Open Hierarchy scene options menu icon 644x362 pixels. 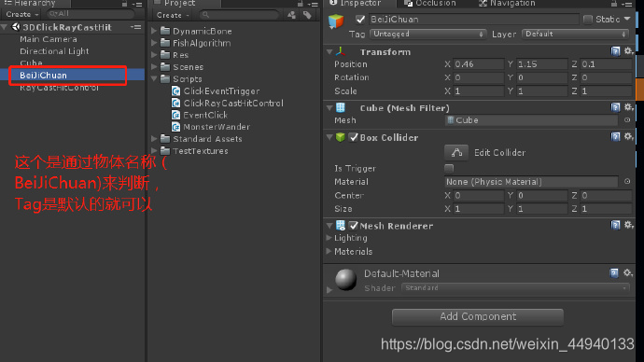[136, 27]
